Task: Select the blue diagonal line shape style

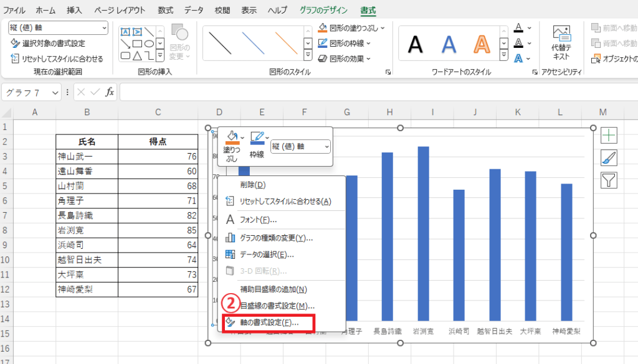Action: click(253, 43)
